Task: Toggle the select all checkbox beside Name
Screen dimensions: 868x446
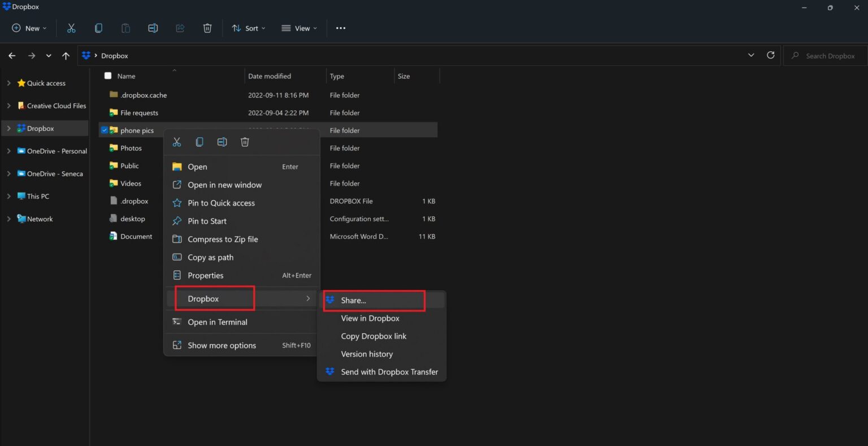Action: point(108,76)
